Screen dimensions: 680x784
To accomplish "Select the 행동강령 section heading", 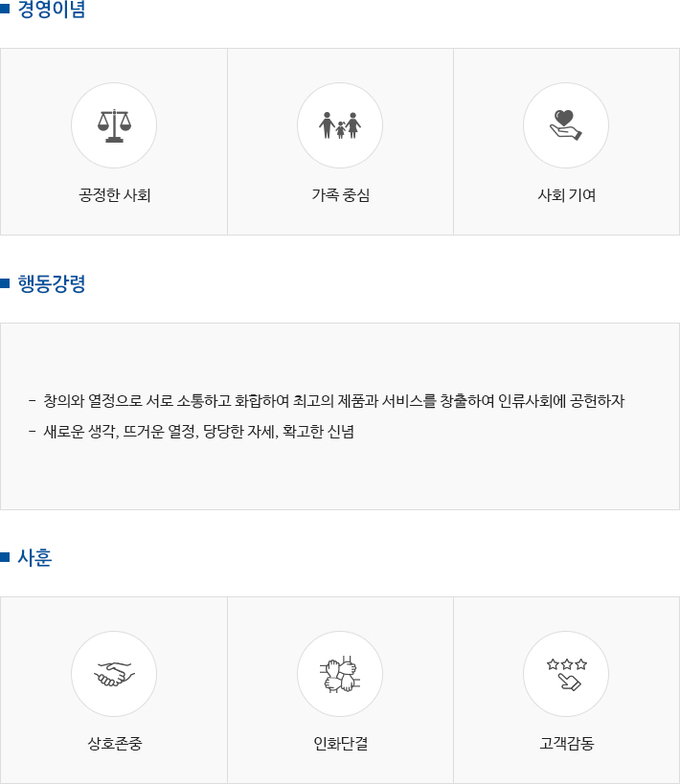I will click(x=52, y=283).
